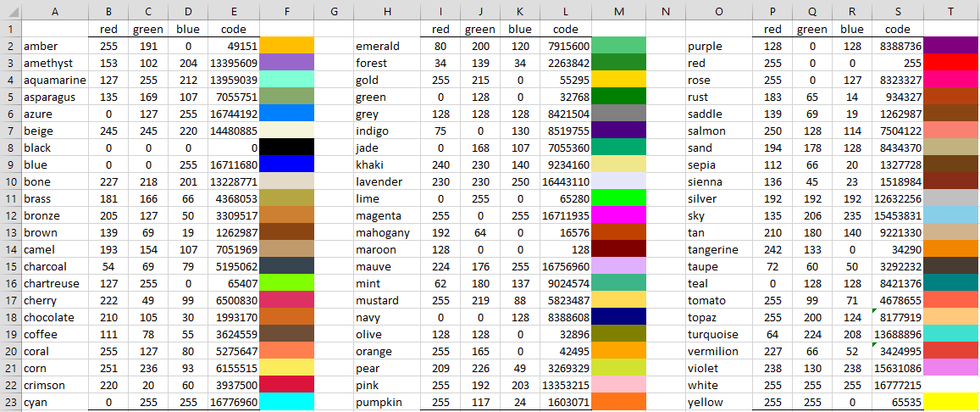The height and width of the screenshot is (412, 980).
Task: Select the 'vermilion' name cell
Action: click(719, 351)
